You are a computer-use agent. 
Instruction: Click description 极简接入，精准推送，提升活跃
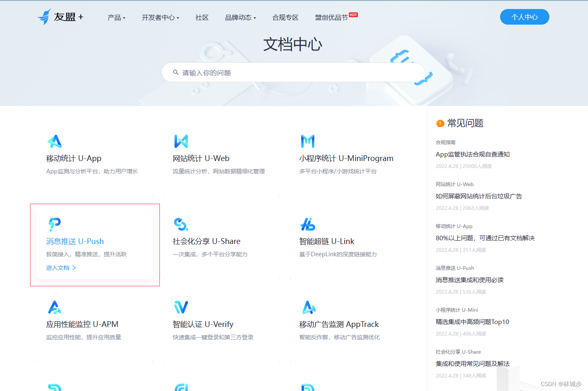[x=86, y=254]
